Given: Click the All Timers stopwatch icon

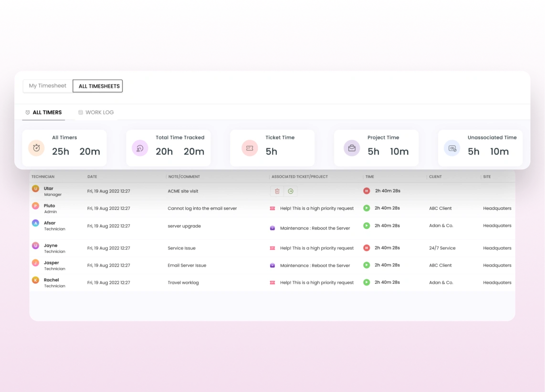Looking at the screenshot, I should pos(36,148).
